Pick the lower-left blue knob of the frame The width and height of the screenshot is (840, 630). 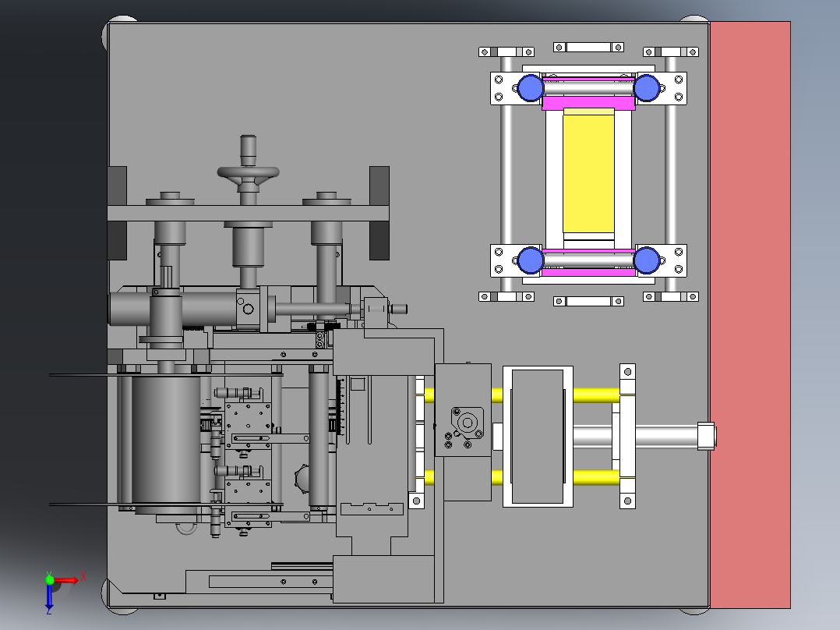pos(531,260)
